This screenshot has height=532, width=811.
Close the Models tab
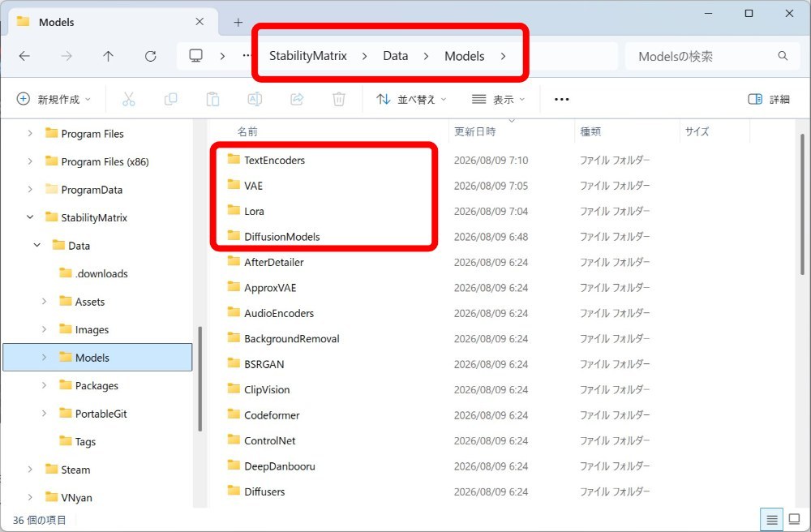[200, 22]
